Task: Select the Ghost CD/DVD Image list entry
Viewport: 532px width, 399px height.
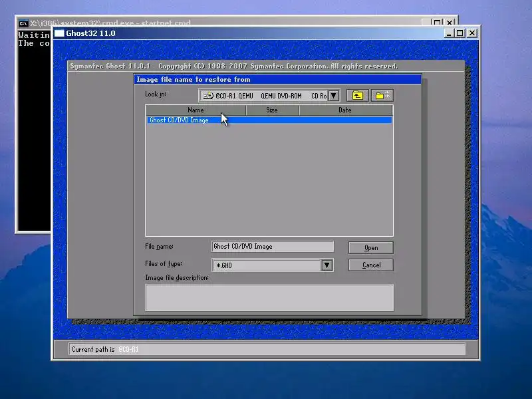Action: click(269, 120)
